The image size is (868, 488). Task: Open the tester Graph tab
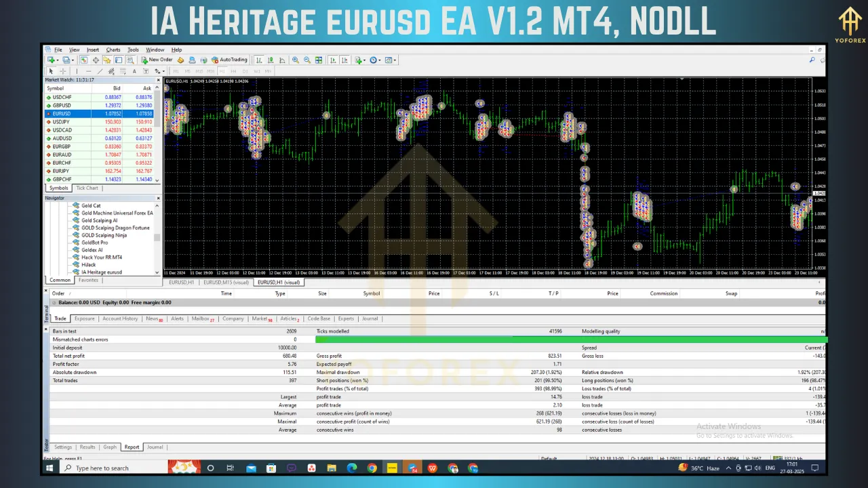[x=110, y=447]
